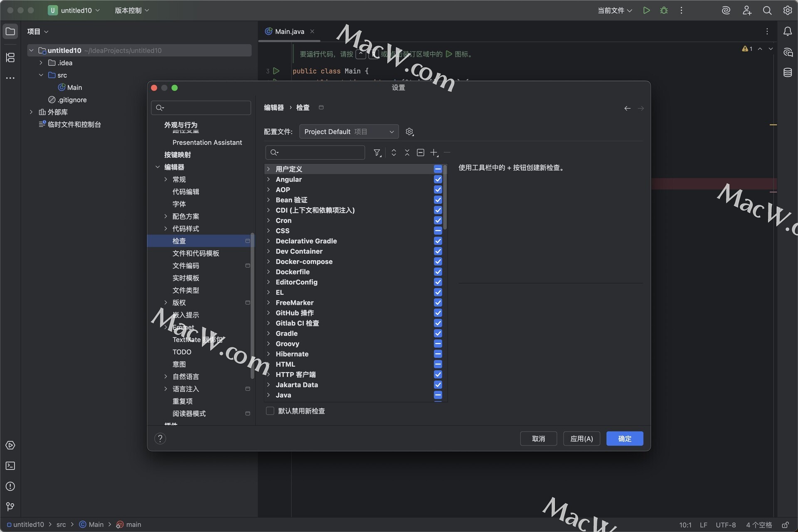Select 文件和代码模板 in settings tree
Screen dimensions: 798x532
pos(196,254)
